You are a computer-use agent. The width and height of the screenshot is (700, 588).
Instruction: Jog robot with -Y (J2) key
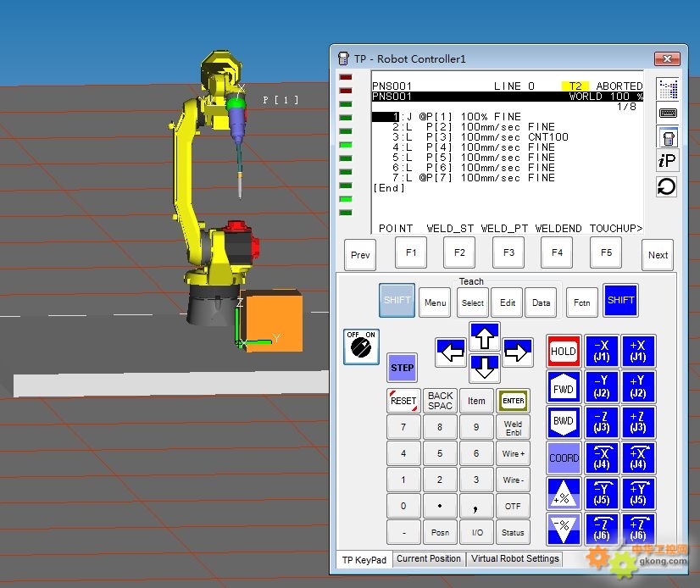pos(602,386)
